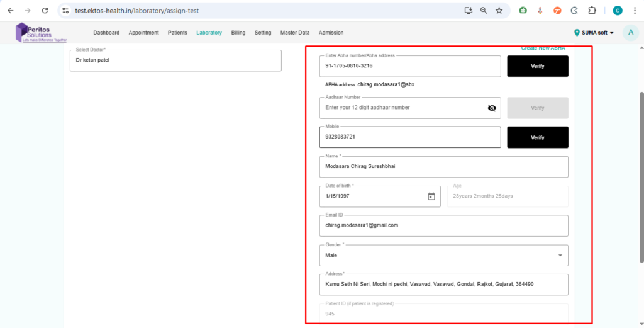Open the browser zoom magnifier icon
The image size is (644, 328).
tap(484, 11)
